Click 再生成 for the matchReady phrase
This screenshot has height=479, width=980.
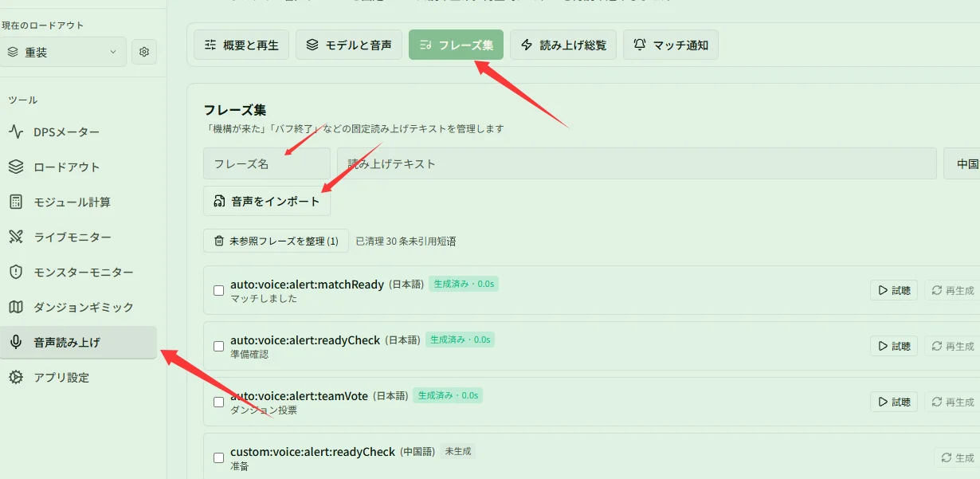[x=952, y=290]
